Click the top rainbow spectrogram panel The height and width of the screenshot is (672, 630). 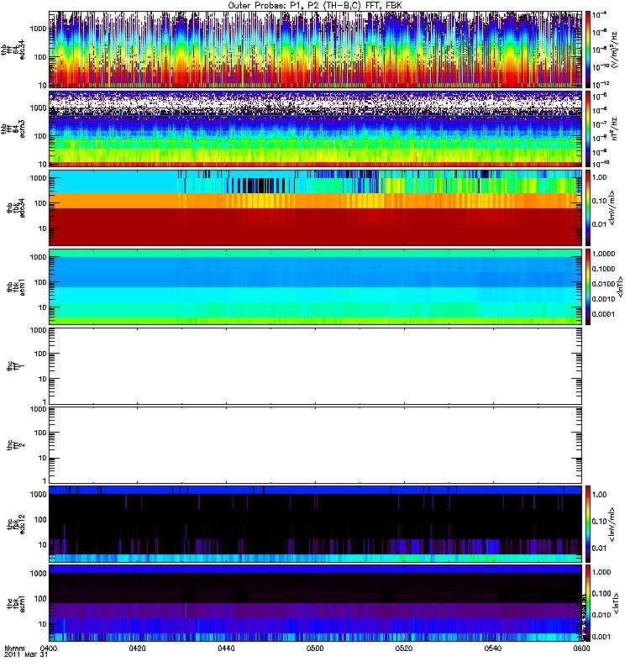click(315, 50)
